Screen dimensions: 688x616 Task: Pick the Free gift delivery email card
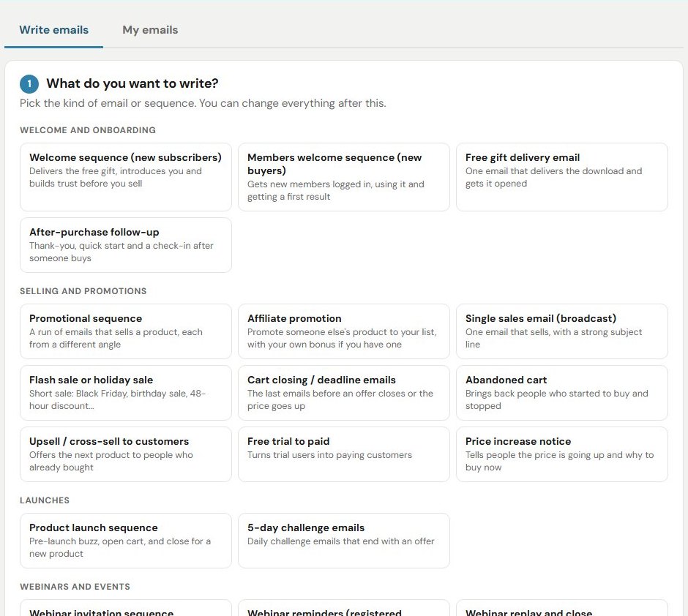coord(561,177)
